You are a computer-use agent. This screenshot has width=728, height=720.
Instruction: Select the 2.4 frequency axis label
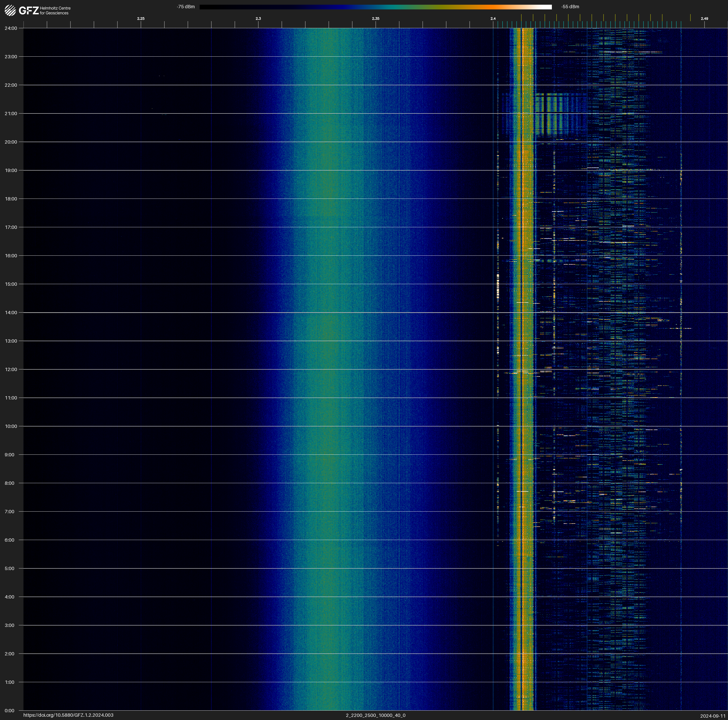pyautogui.click(x=493, y=19)
